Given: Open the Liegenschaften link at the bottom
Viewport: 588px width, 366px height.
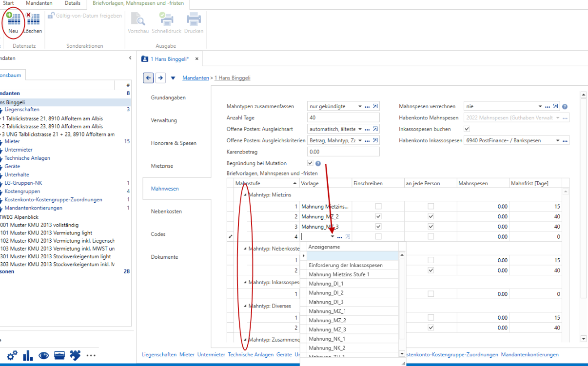Looking at the screenshot, I should [x=159, y=355].
